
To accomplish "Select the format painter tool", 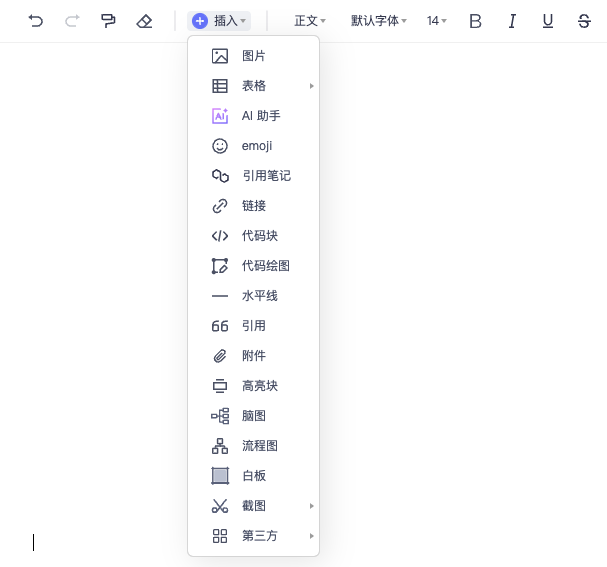I will tap(108, 21).
